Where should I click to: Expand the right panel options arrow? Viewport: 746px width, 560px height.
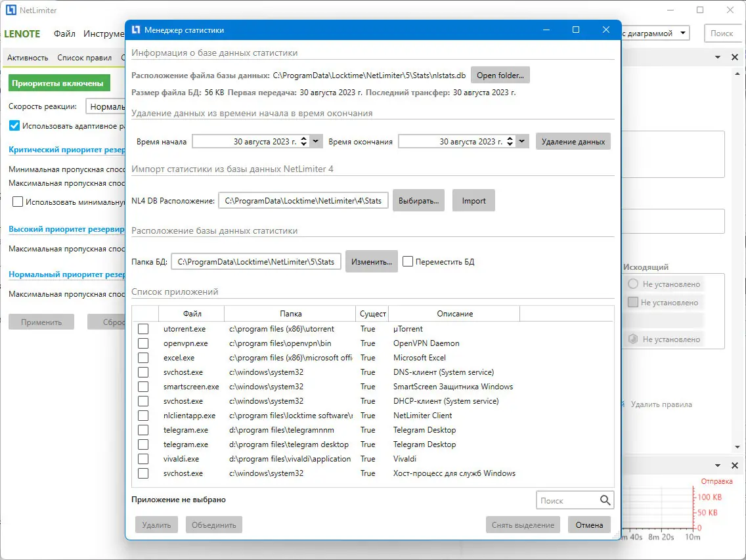pos(718,57)
